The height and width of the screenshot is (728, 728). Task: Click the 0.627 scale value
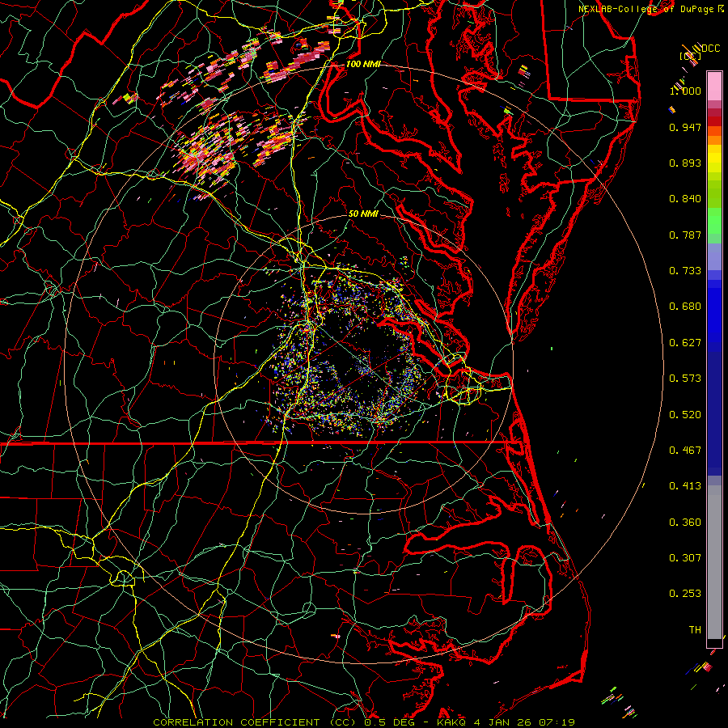684,343
